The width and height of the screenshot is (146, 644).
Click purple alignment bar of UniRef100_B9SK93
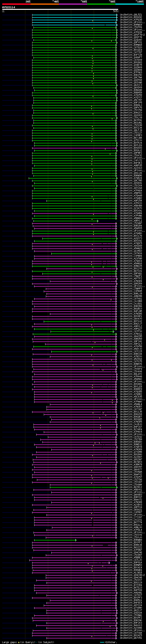click(74, 148)
